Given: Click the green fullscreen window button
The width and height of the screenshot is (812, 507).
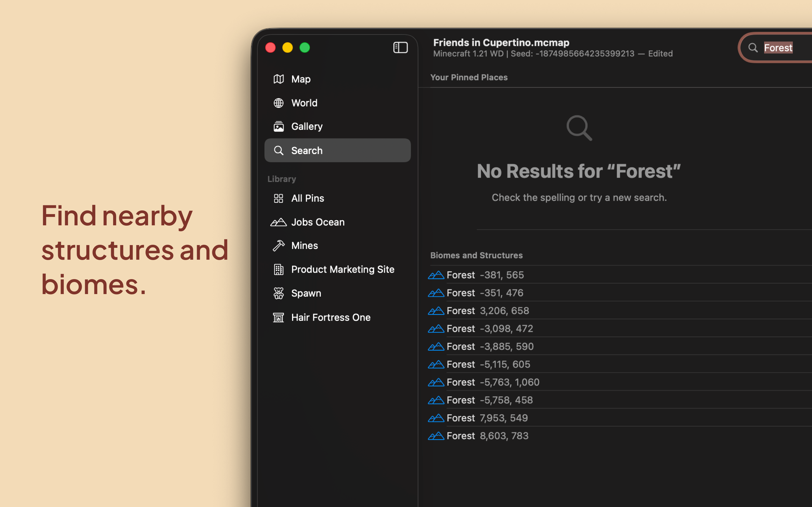Looking at the screenshot, I should 305,48.
